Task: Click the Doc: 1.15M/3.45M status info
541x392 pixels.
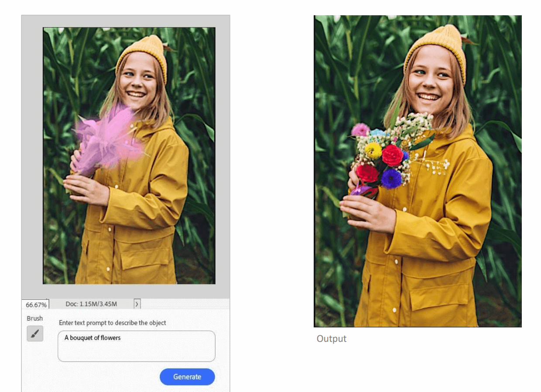Action: [91, 304]
